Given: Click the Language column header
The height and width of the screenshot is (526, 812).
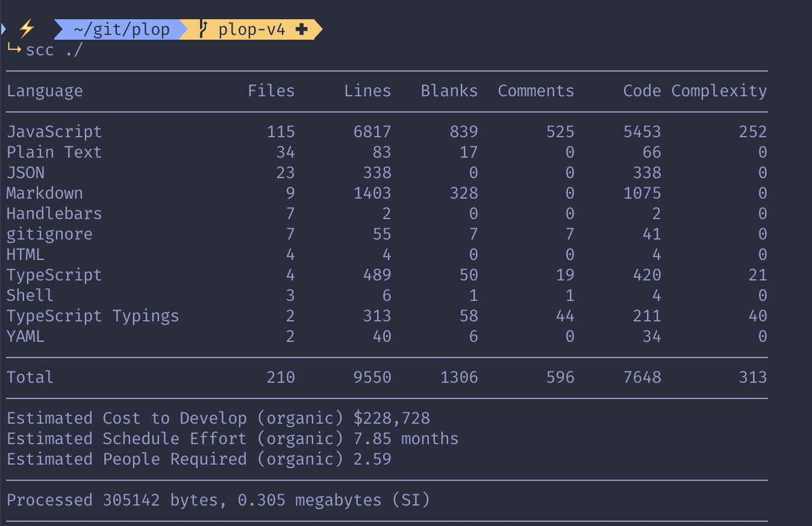Looking at the screenshot, I should click(x=45, y=90).
